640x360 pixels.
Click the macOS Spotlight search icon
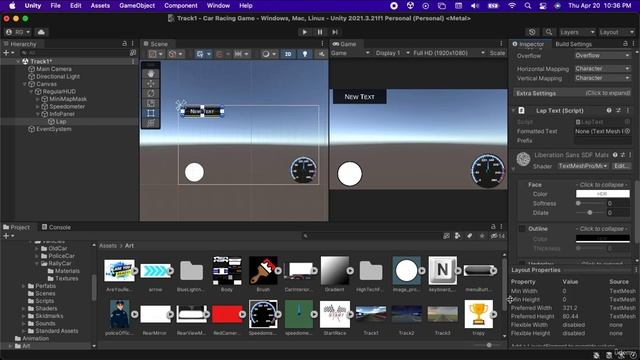point(528,6)
